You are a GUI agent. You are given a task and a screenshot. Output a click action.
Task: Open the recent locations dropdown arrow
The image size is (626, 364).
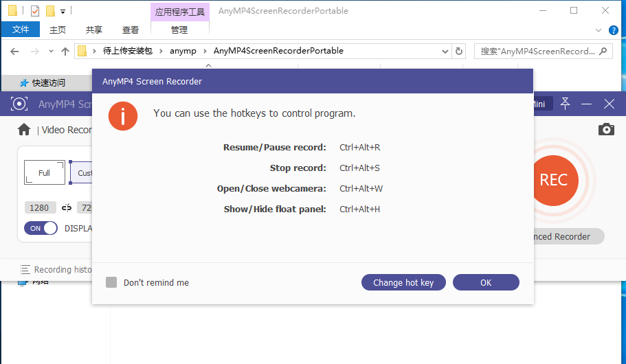[x=51, y=51]
